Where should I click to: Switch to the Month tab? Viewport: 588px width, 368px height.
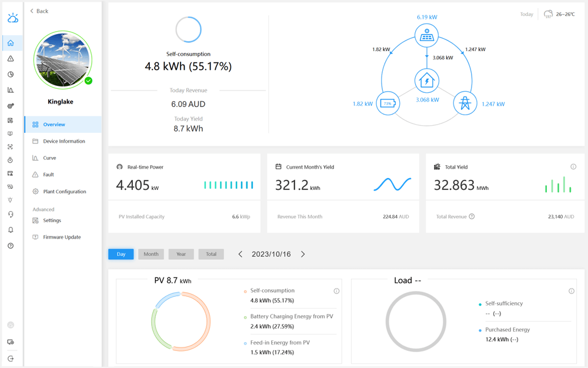click(151, 254)
